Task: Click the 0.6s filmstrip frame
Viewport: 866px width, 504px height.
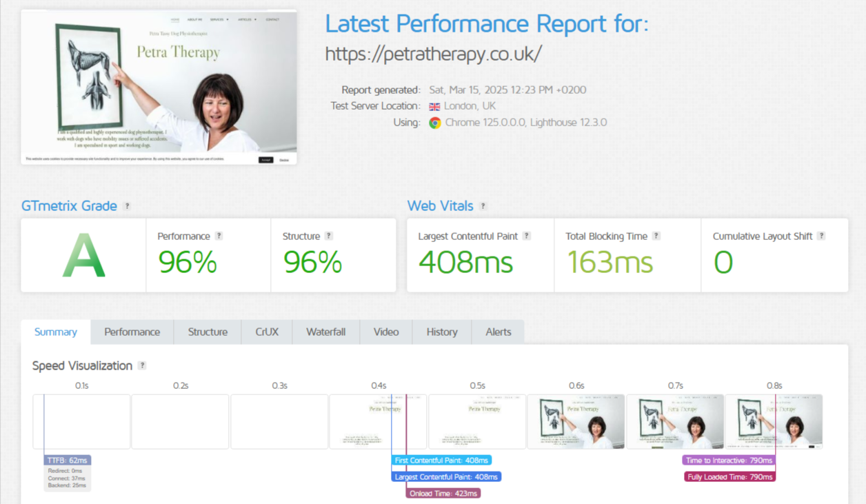Action: 576,421
